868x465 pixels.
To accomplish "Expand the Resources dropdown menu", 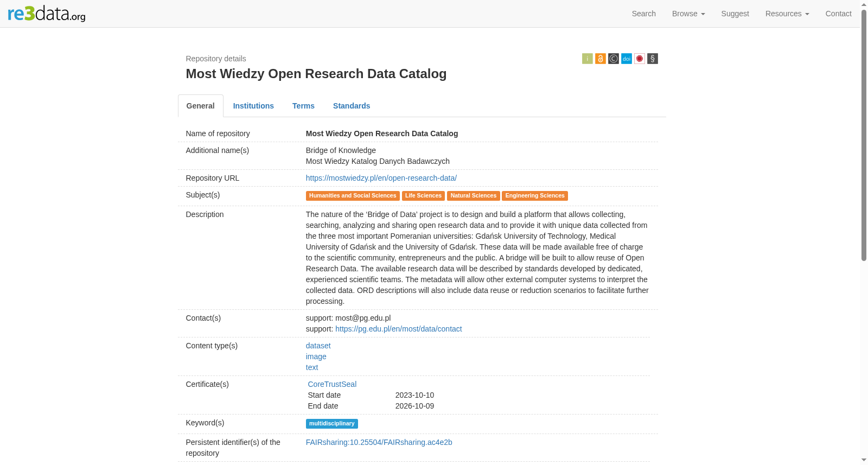I will (x=787, y=14).
